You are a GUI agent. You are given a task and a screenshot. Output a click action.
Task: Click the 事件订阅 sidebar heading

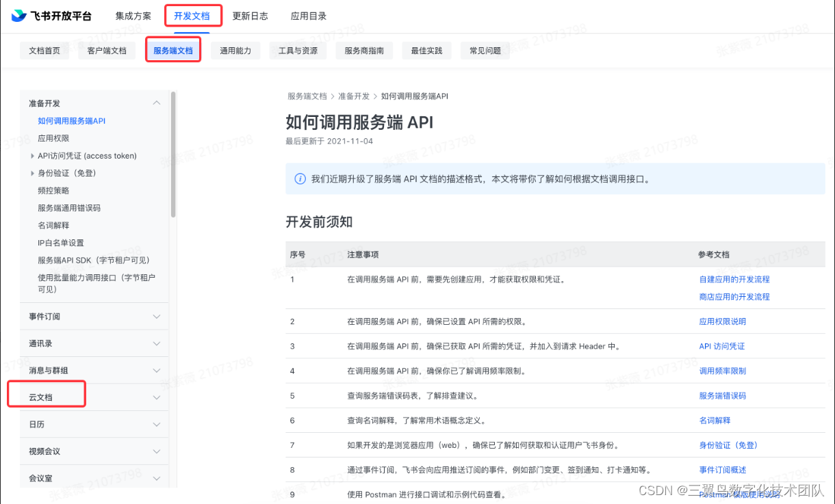coord(44,317)
